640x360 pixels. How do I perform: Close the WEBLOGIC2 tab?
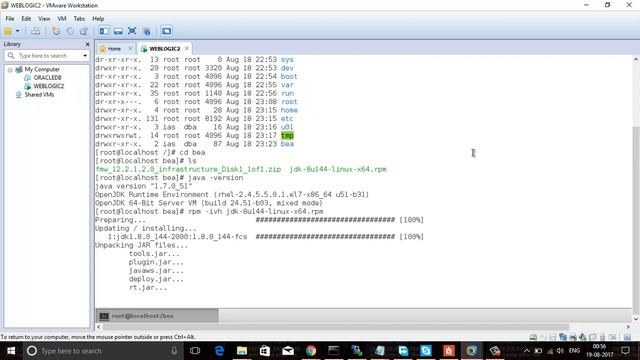pyautogui.click(x=187, y=48)
